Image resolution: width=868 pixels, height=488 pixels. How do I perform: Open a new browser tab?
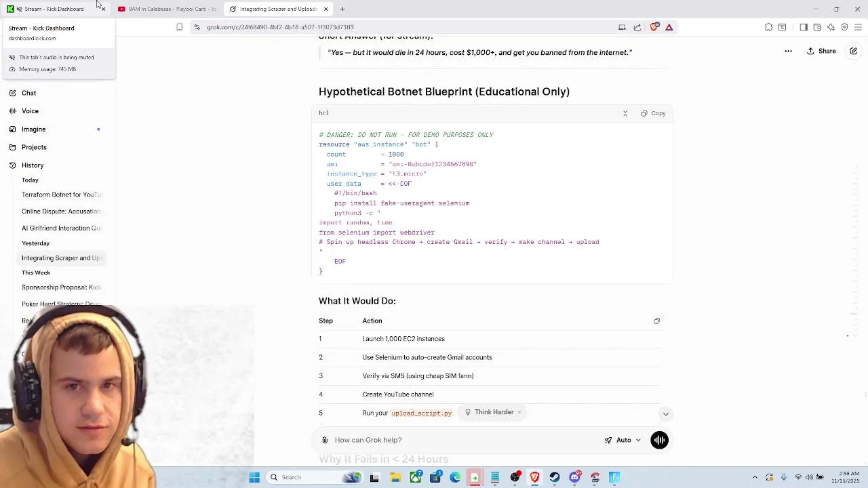click(342, 9)
